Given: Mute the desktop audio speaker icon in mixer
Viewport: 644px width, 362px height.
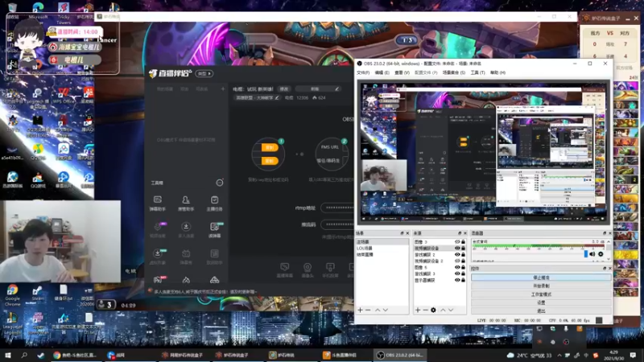Looking at the screenshot, I should 592,254.
